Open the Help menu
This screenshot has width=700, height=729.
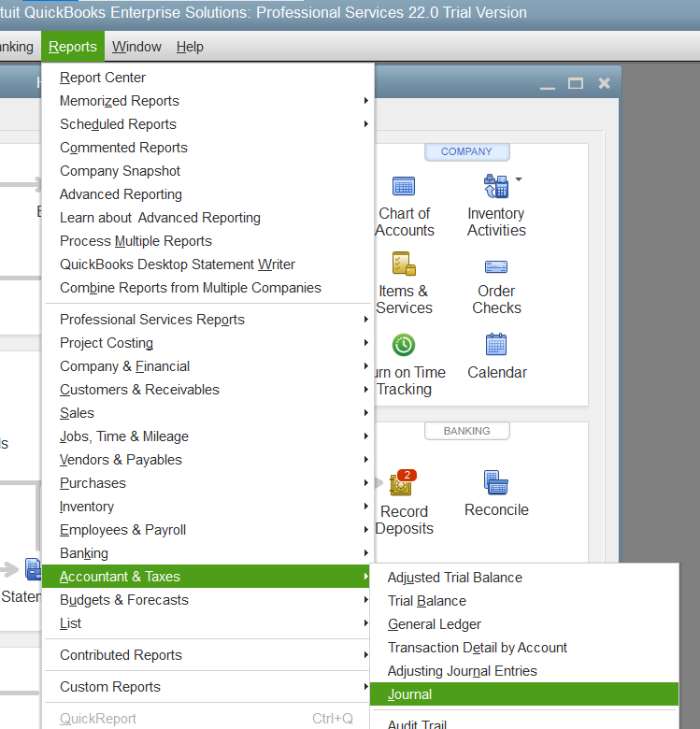tap(190, 47)
